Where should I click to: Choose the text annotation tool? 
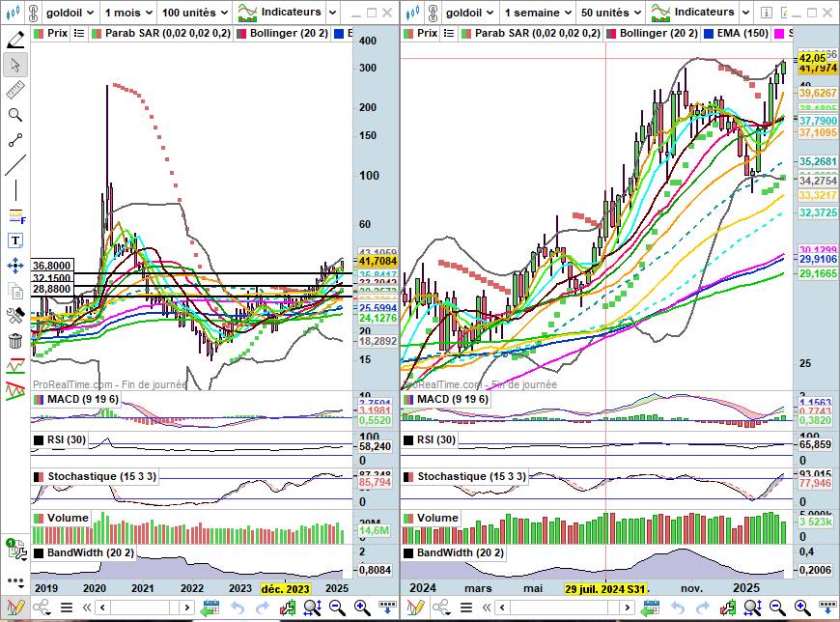(x=15, y=240)
